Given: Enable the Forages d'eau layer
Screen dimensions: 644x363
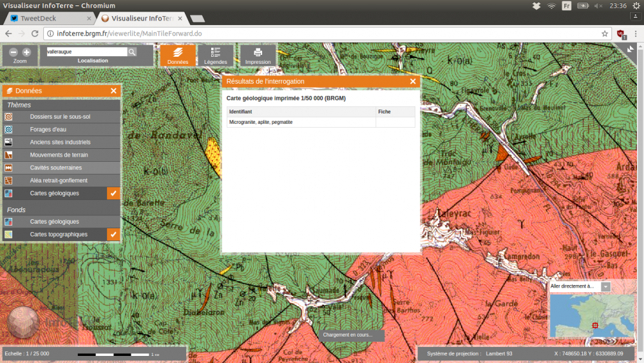Looking at the screenshot, I should [x=61, y=130].
